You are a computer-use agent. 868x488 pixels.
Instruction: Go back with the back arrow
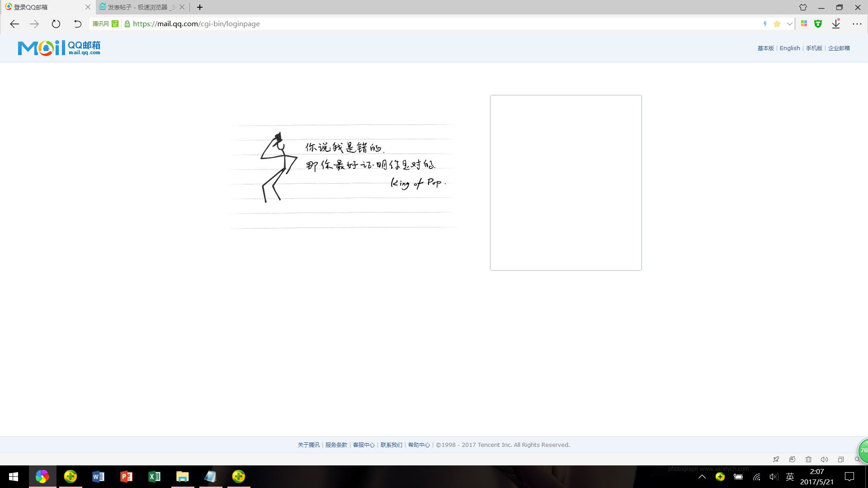click(x=14, y=24)
